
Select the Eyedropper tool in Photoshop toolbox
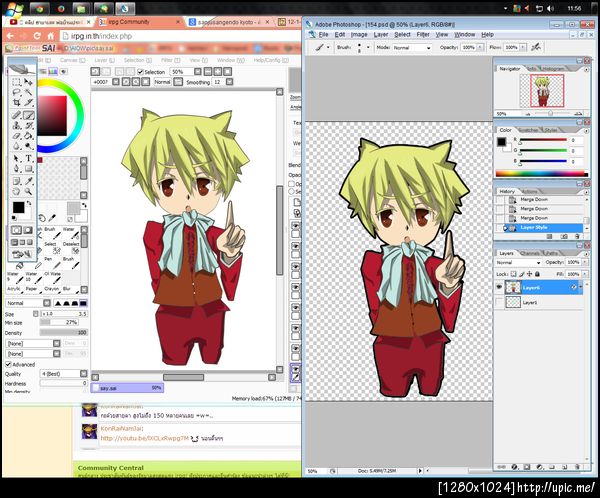pyautogui.click(x=29, y=181)
